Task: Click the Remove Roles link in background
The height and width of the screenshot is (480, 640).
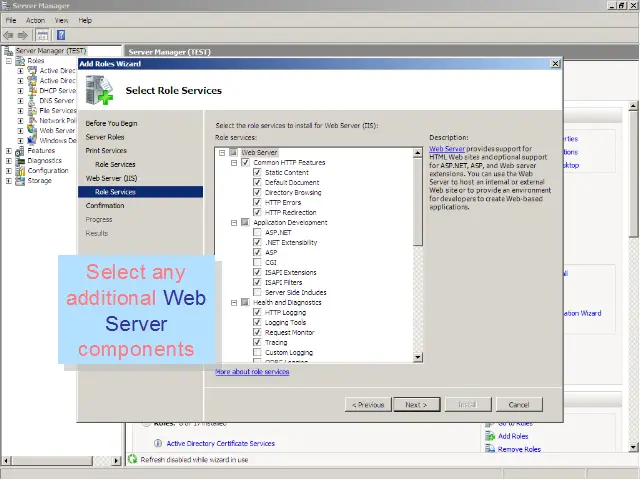Action: coord(519,449)
